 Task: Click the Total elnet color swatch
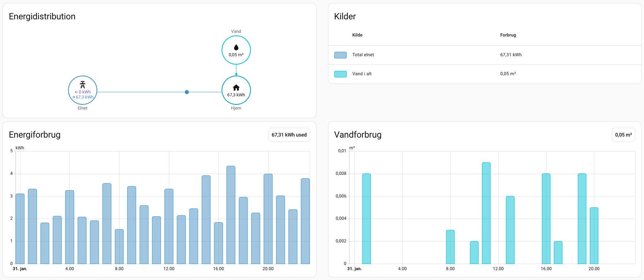pos(340,55)
